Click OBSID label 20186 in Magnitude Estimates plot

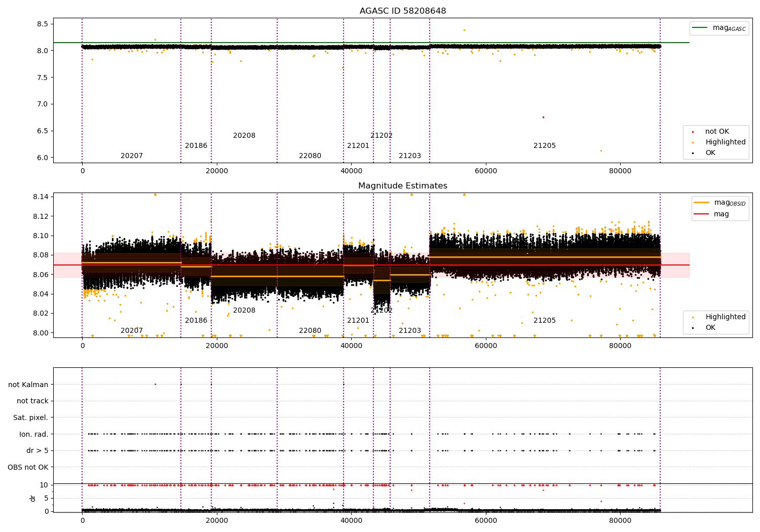tap(196, 321)
